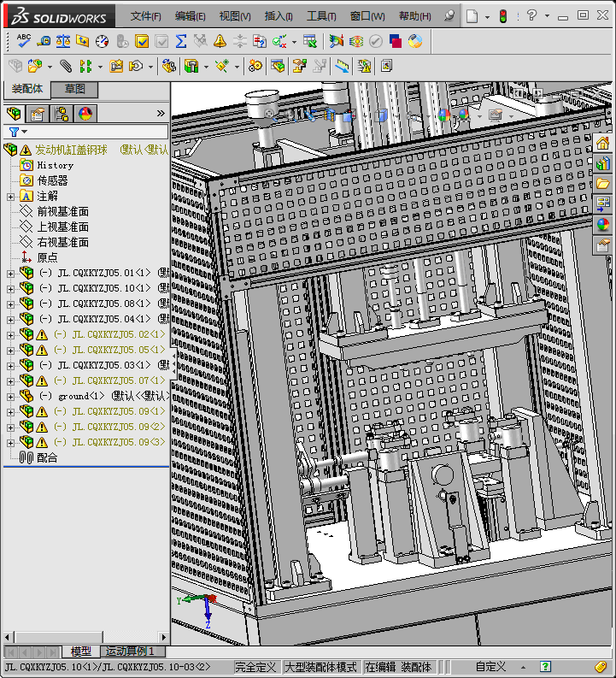Open the Design Library task pane icon
Viewport: 616px width, 678px height.
tap(602, 164)
